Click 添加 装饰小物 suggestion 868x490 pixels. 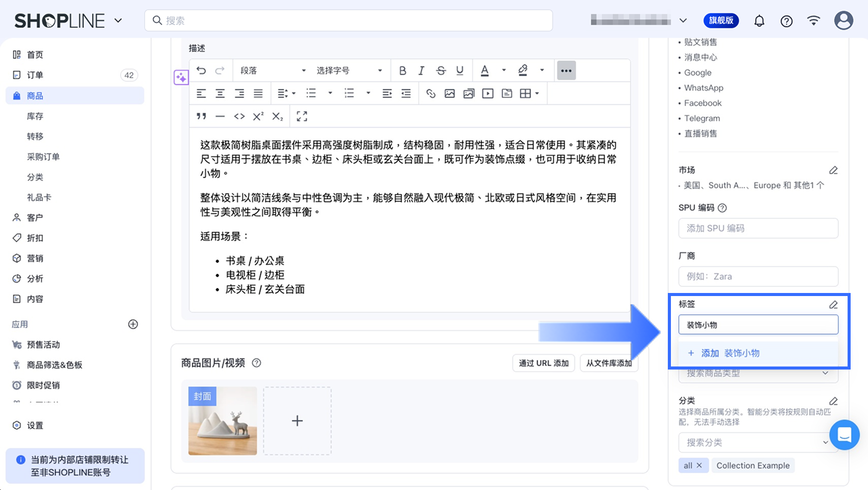pos(758,353)
